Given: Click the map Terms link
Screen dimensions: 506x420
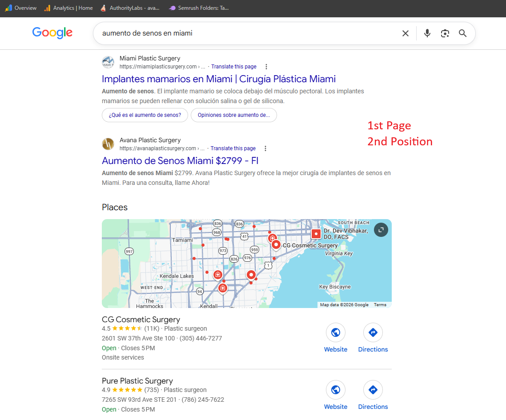Looking at the screenshot, I should pyautogui.click(x=380, y=305).
